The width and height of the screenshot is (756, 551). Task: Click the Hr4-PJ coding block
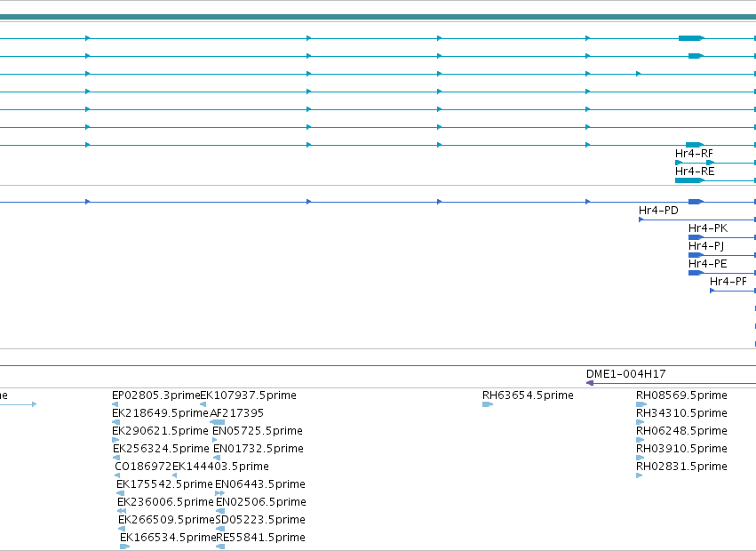pos(696,255)
